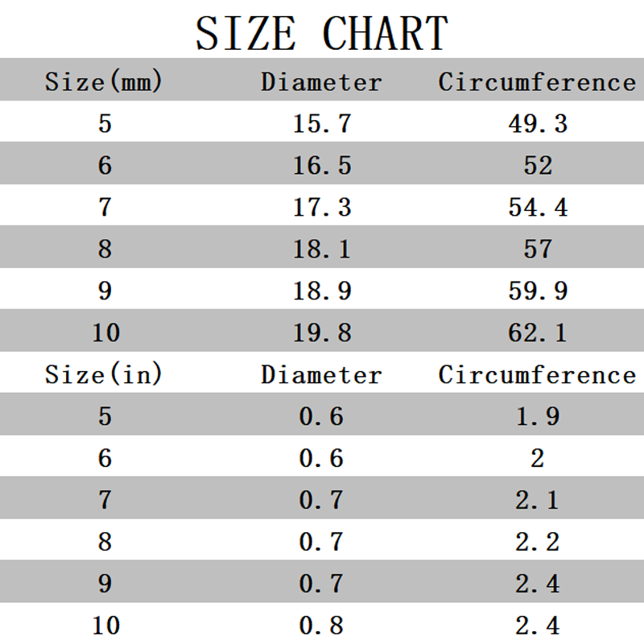
Task: Click the 54.4 circumference cell
Action: (x=538, y=207)
